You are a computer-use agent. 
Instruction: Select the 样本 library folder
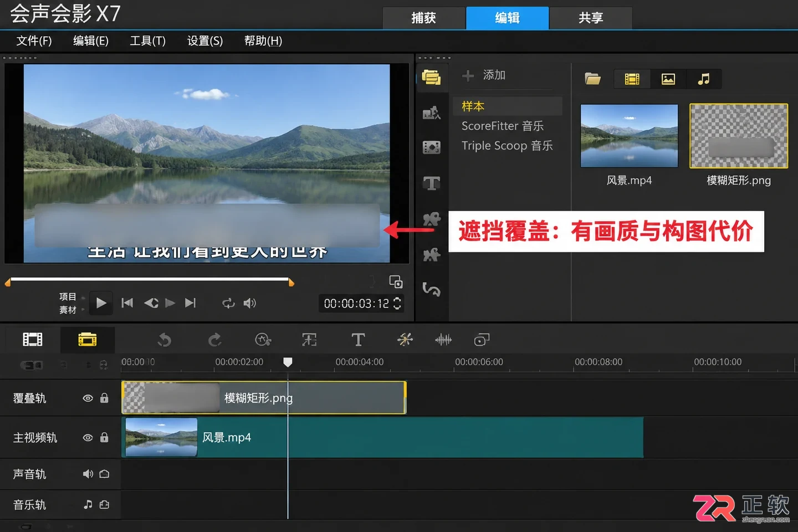pos(507,106)
